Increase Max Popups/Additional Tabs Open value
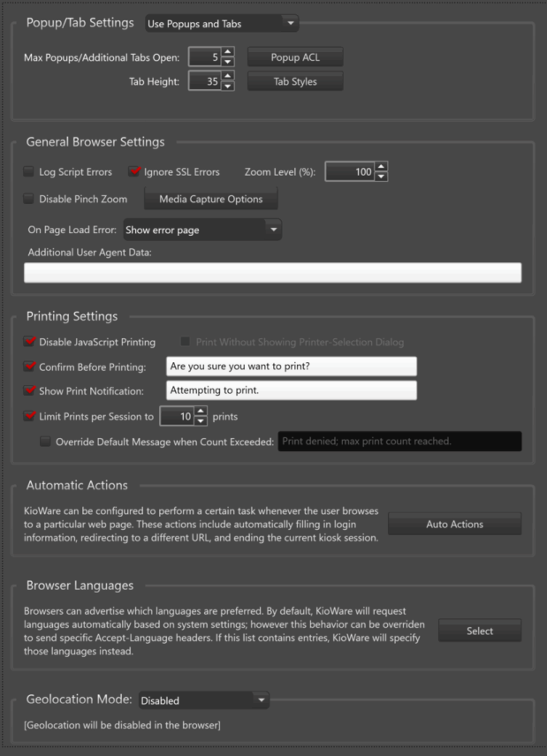This screenshot has height=756, width=547. click(228, 51)
